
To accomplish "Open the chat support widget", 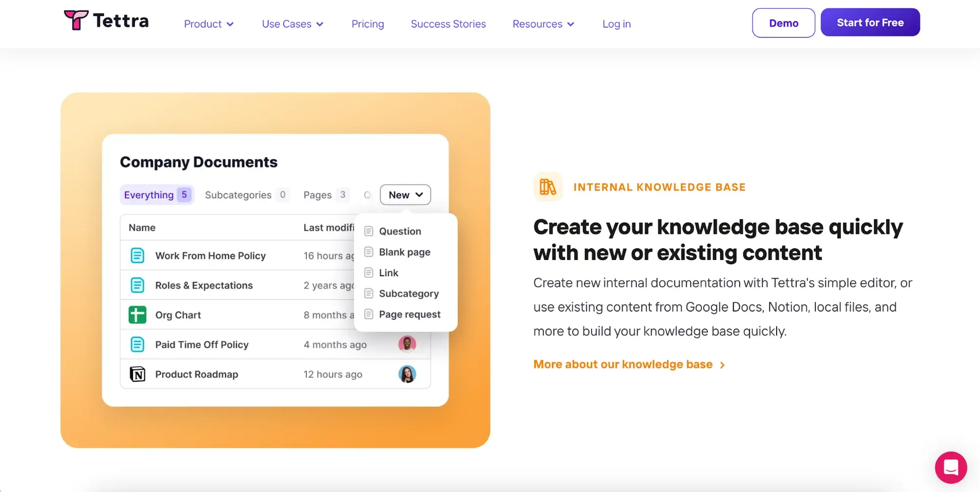I will (950, 467).
